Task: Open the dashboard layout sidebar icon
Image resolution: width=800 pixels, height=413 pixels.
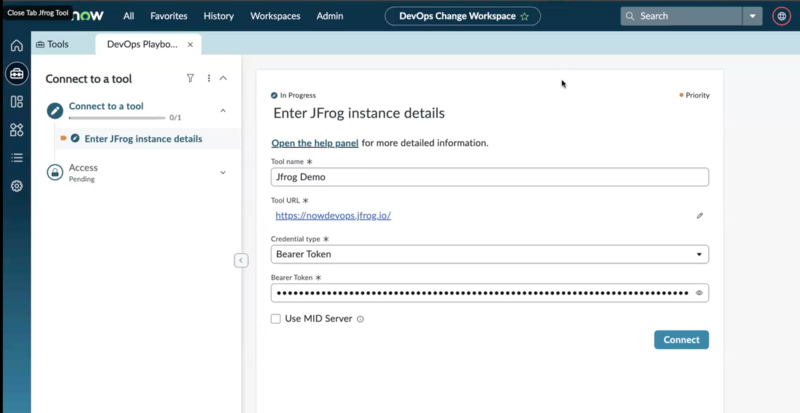Action: pyautogui.click(x=17, y=102)
